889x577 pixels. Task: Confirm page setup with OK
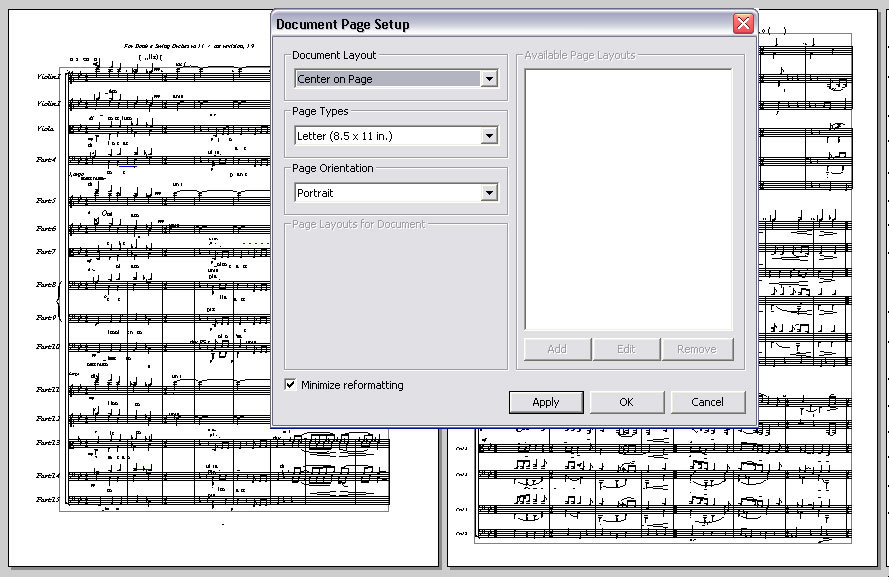click(626, 402)
